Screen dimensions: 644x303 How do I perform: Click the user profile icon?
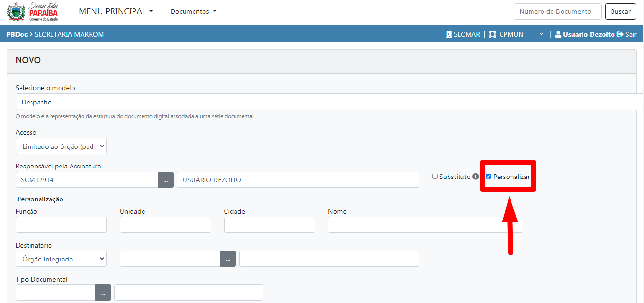(x=558, y=34)
